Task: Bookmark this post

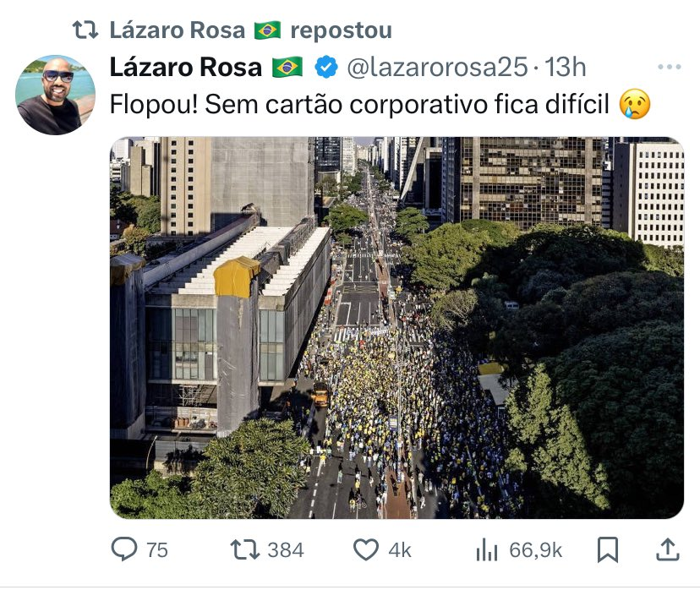Action: pos(608,549)
